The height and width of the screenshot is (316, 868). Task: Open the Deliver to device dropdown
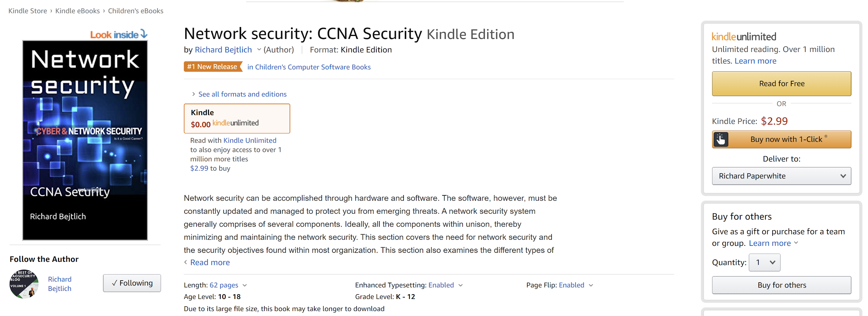point(781,176)
